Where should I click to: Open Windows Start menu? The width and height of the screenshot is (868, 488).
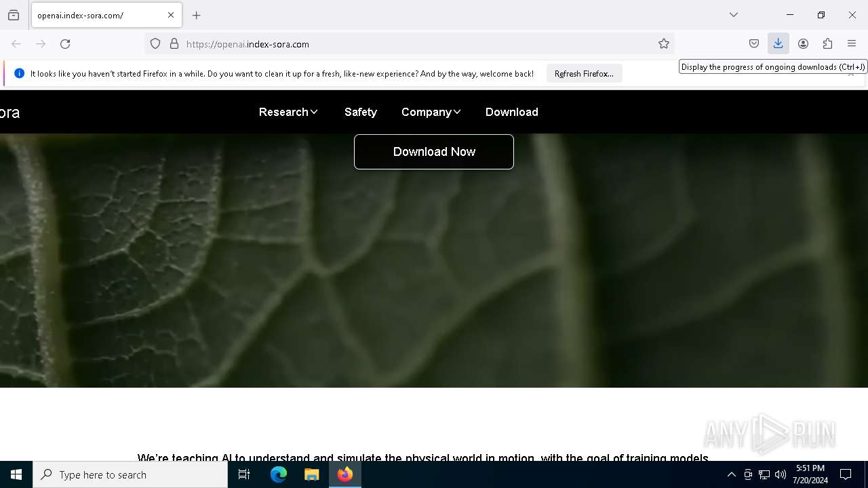[x=16, y=474]
